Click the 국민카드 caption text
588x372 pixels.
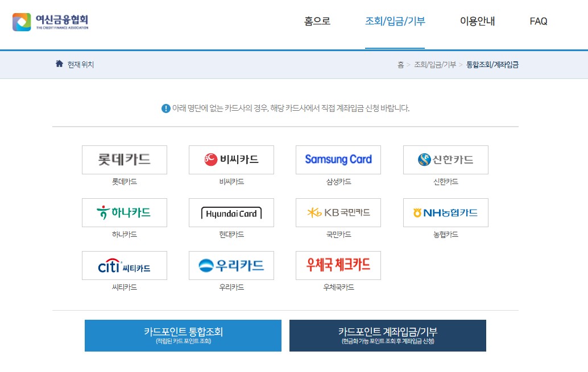[338, 235]
